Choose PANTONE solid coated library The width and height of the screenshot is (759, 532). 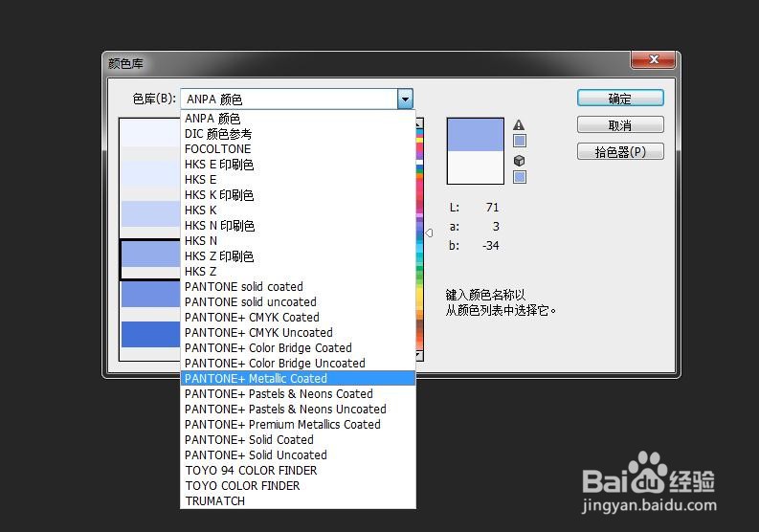298,287
